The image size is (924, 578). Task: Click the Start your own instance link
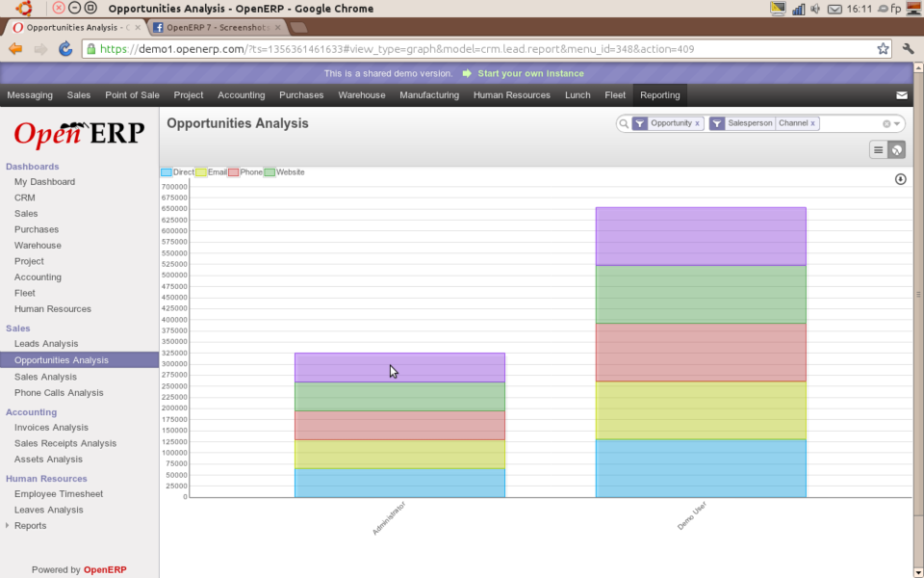pos(531,73)
